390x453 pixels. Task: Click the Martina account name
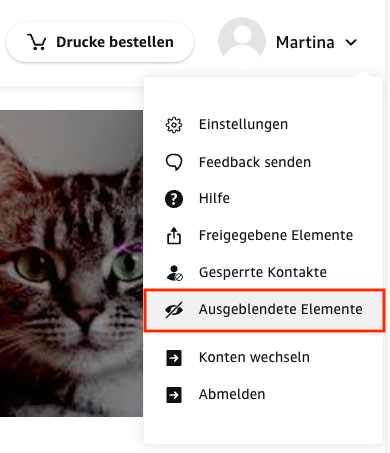[x=305, y=43]
